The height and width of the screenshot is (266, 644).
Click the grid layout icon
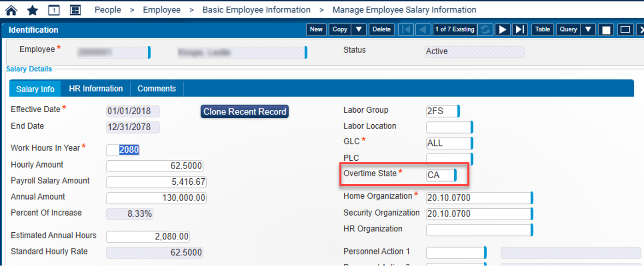tap(75, 9)
